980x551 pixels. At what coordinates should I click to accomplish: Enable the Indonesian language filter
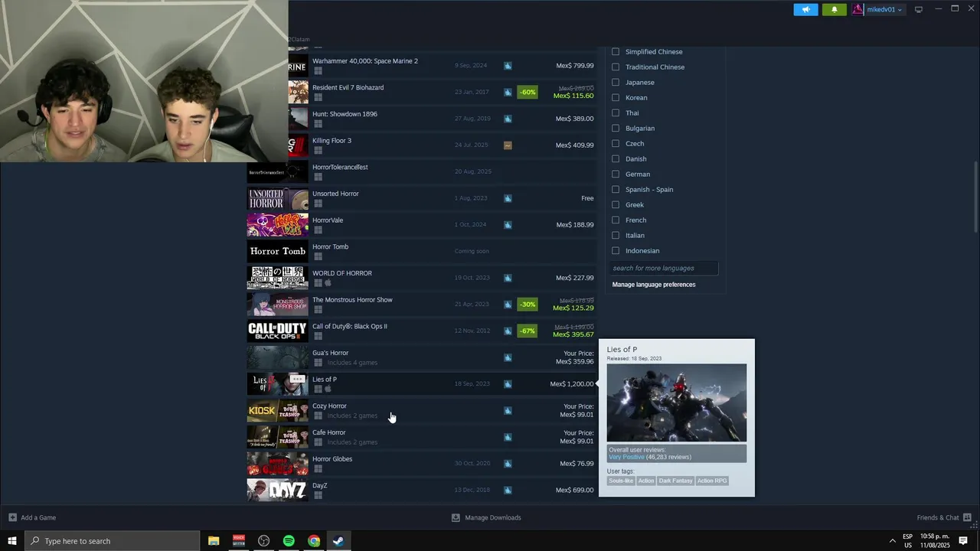pos(616,250)
